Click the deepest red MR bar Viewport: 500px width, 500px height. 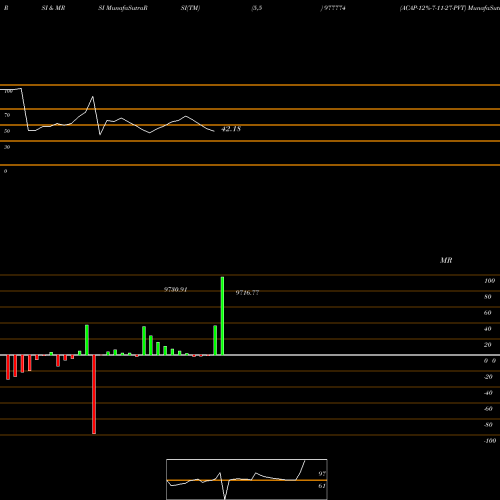(94, 395)
